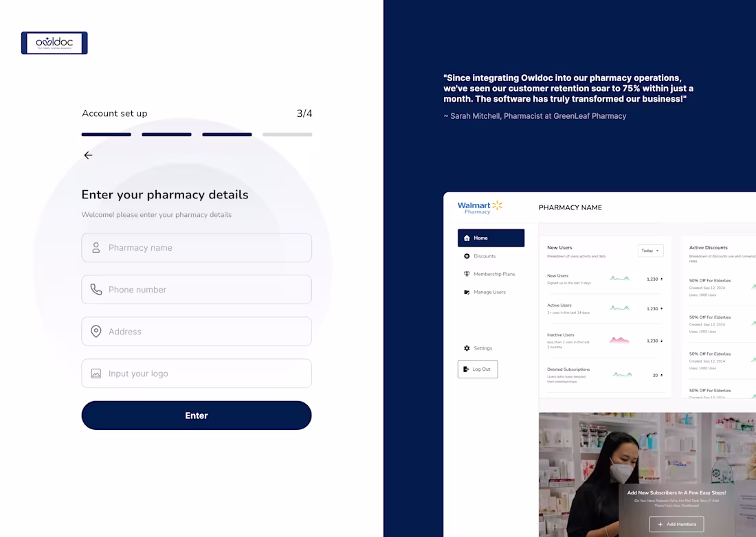
Task: Click the first progress step bar
Action: (x=106, y=135)
